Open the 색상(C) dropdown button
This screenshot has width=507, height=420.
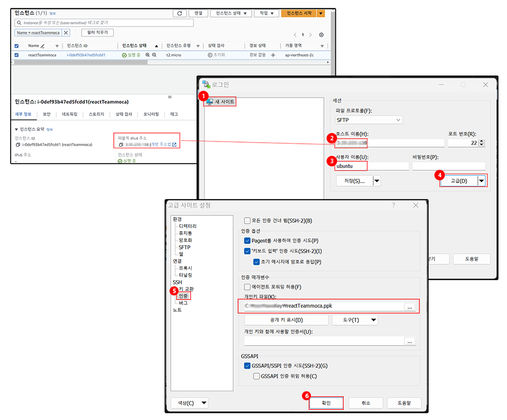click(x=189, y=403)
